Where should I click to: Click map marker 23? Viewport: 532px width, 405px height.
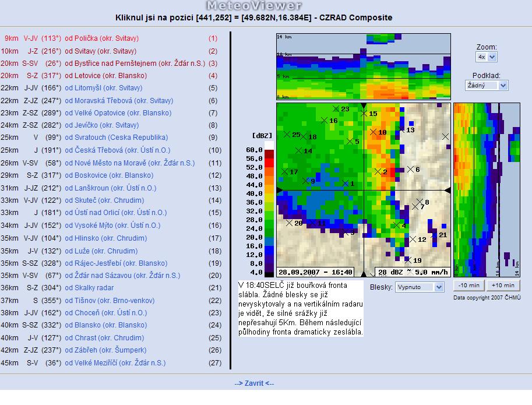[336, 108]
